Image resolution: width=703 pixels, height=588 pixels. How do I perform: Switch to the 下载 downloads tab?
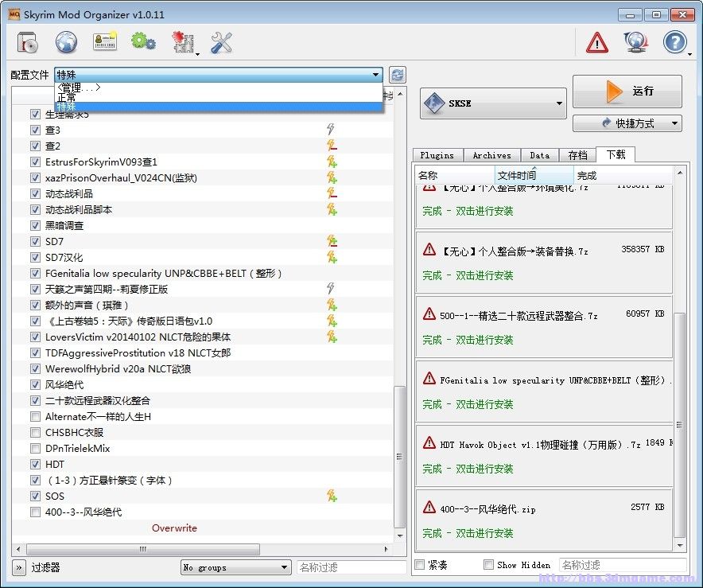click(616, 154)
